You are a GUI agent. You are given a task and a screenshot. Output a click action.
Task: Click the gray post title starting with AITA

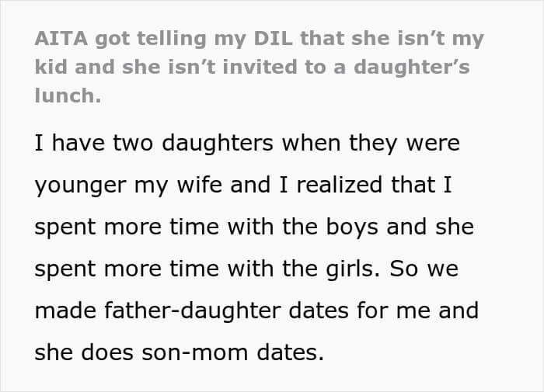(259, 67)
